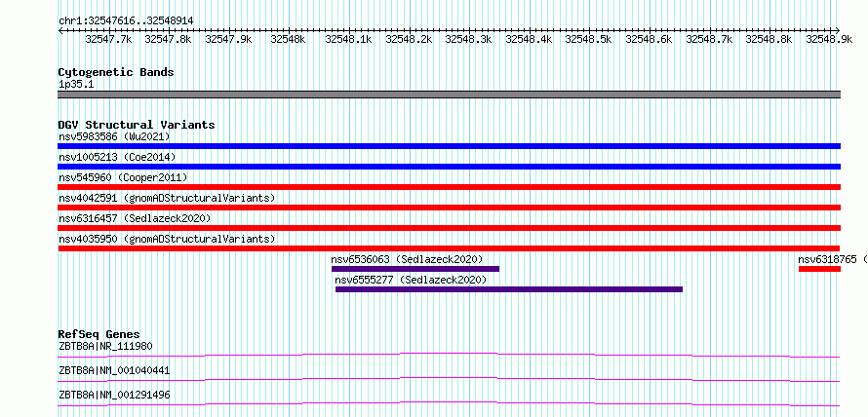Click the RefSeq Genes track heading
Viewport: 868px width, 417px height.
[99, 334]
